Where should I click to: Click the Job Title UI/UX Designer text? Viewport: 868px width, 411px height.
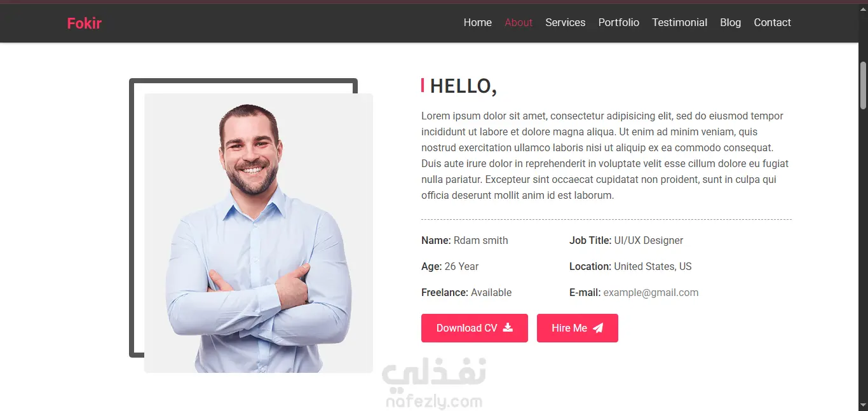626,241
